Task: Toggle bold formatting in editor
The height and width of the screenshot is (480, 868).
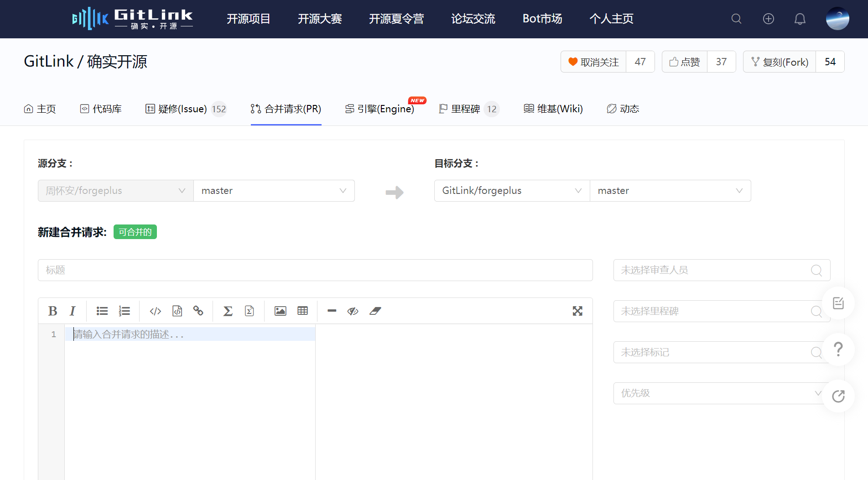Action: (x=52, y=311)
